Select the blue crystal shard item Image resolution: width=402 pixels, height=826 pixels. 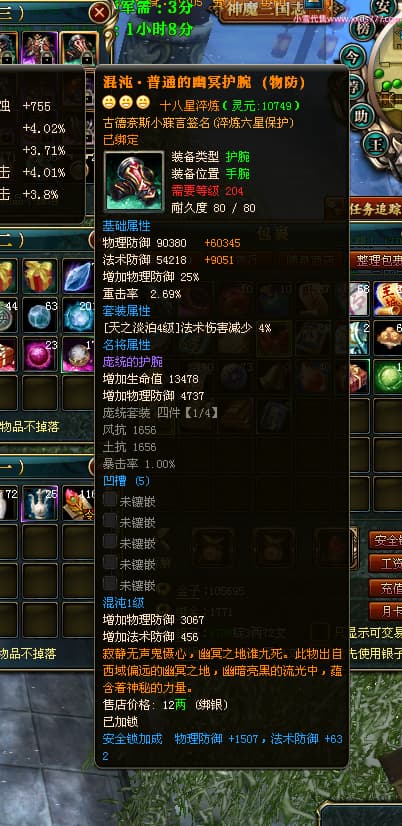78,276
